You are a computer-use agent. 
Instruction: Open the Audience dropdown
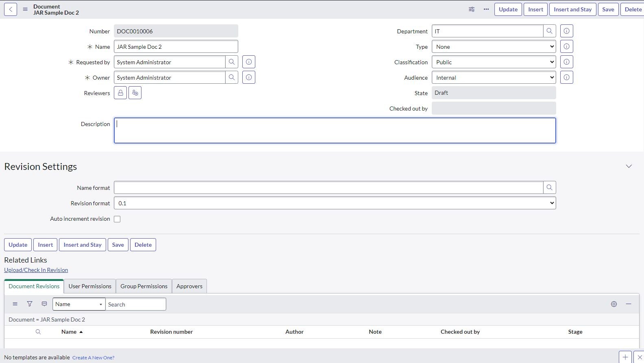point(494,78)
